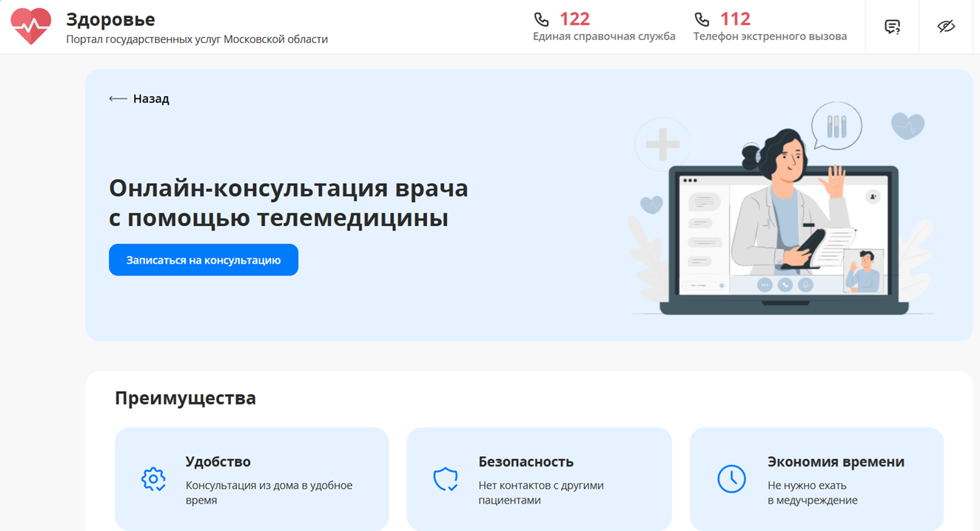Click the gear icon in Удобство card
This screenshot has width=980, height=531.
point(154,479)
